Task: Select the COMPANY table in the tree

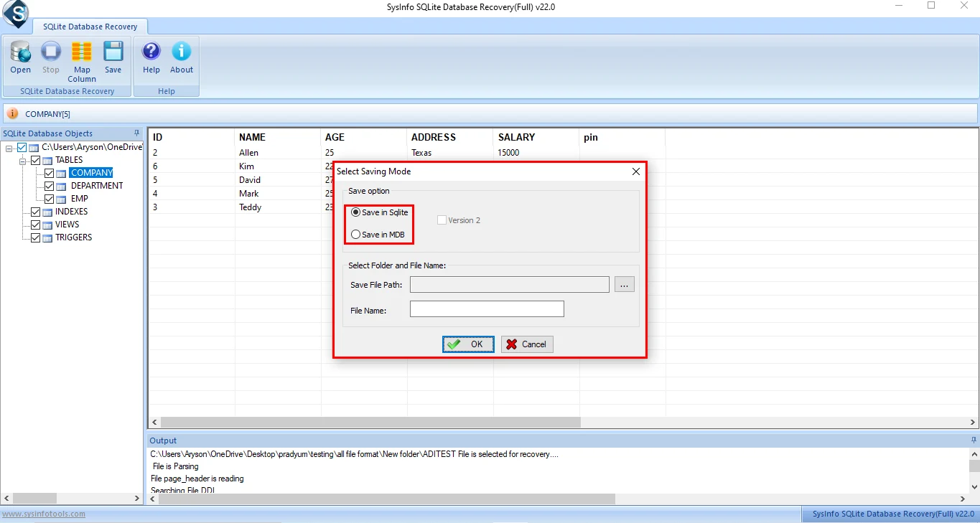Action: pyautogui.click(x=91, y=172)
